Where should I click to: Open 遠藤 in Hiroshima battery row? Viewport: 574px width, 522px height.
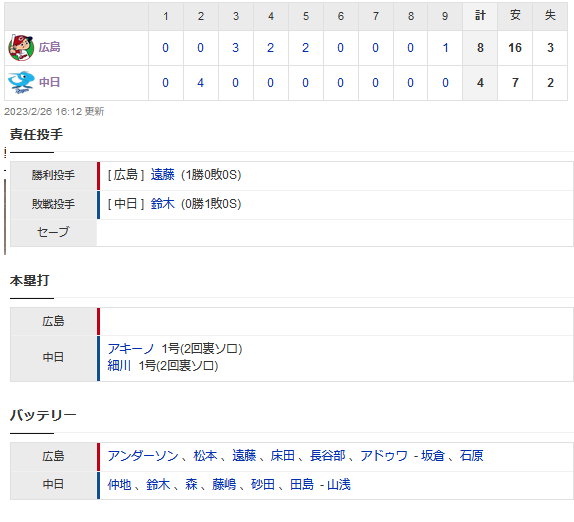pos(244,456)
